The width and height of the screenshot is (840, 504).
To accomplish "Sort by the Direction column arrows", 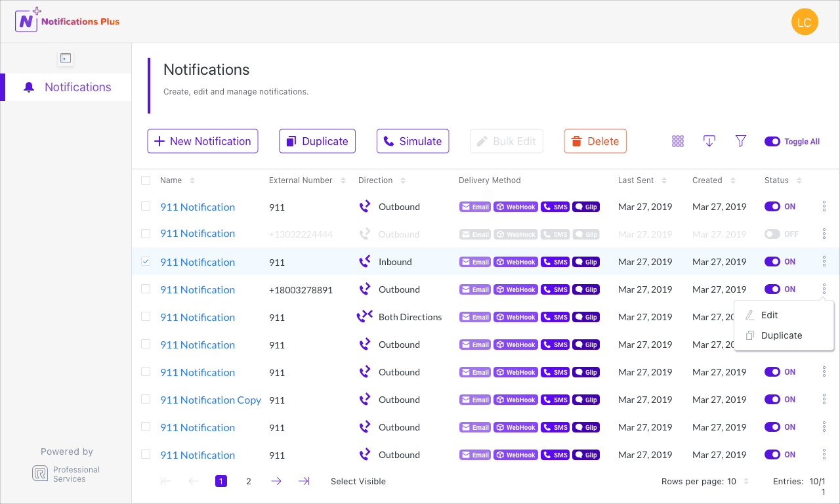I will tap(403, 180).
